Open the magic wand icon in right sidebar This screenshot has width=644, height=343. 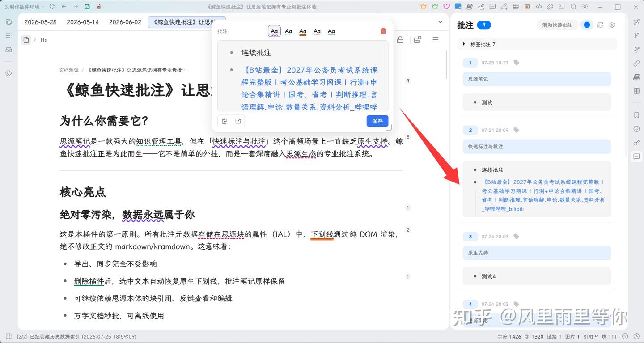pyautogui.click(x=636, y=22)
